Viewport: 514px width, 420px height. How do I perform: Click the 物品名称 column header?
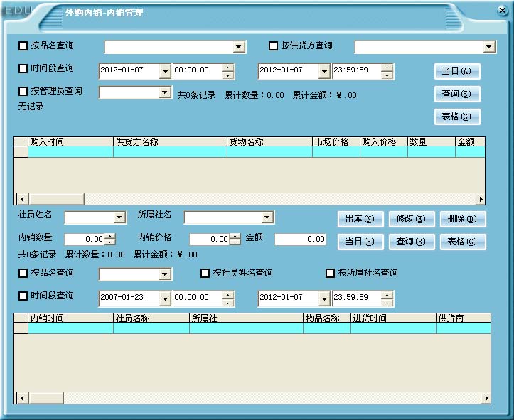coord(327,318)
